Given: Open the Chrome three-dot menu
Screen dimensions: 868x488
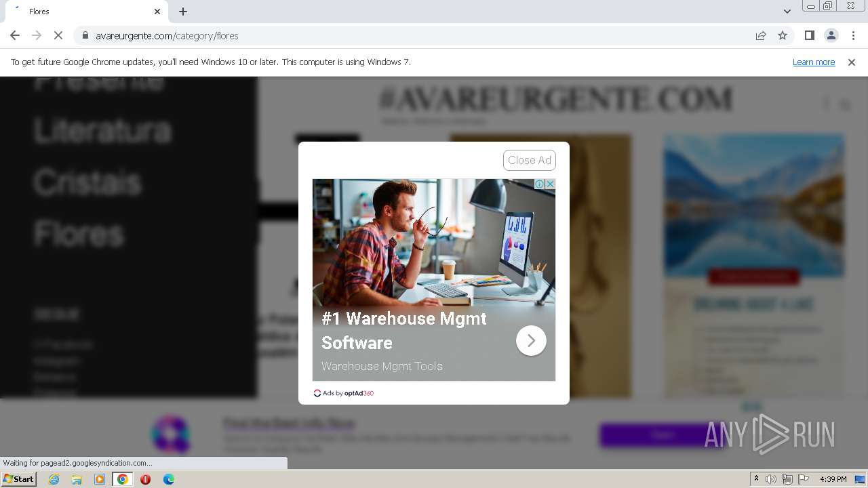Looking at the screenshot, I should [x=852, y=35].
